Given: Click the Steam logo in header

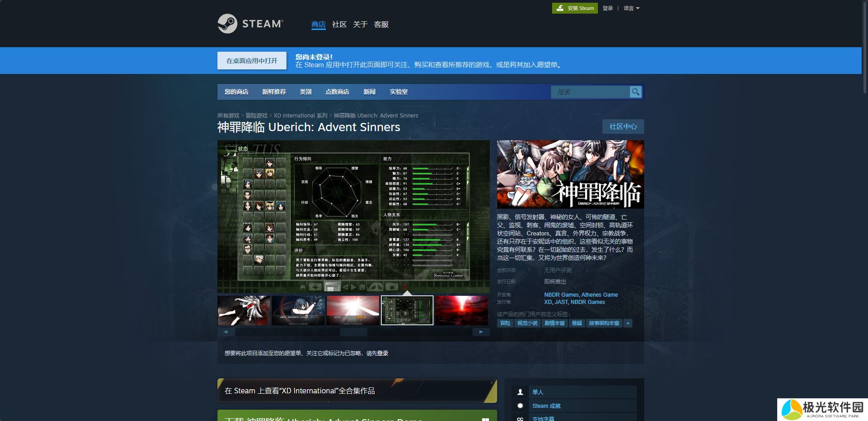Looking at the screenshot, I should (x=250, y=24).
